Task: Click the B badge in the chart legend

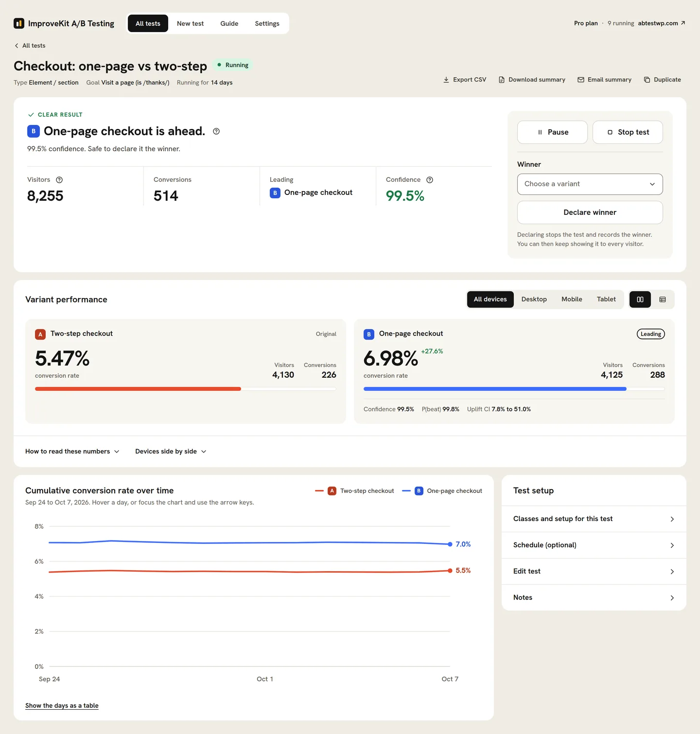Action: [419, 491]
